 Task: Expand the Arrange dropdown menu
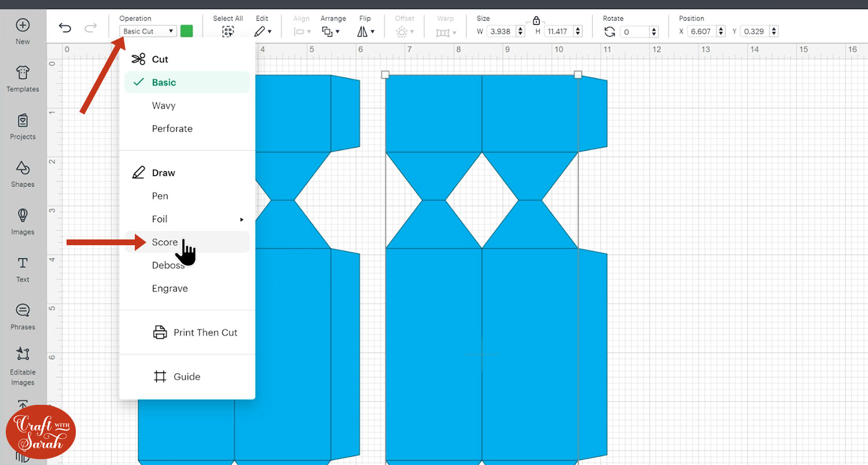click(x=330, y=32)
